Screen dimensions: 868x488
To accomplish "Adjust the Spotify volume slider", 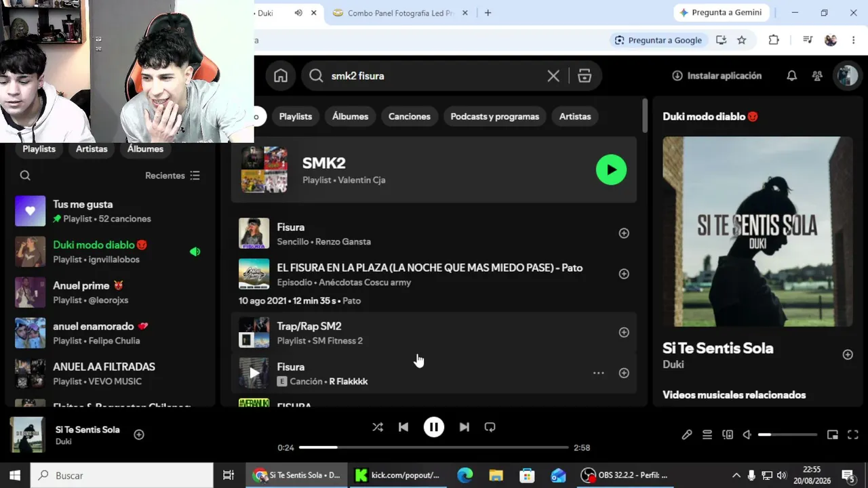I will (x=787, y=434).
